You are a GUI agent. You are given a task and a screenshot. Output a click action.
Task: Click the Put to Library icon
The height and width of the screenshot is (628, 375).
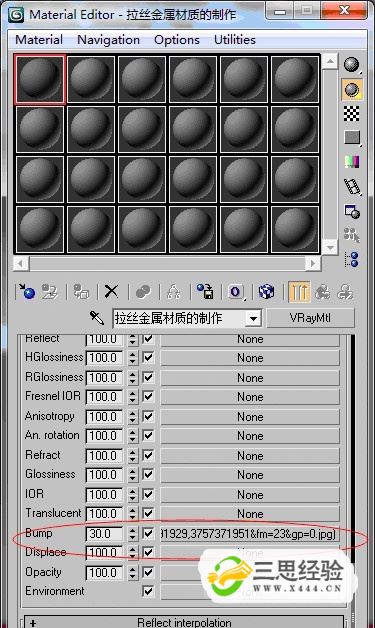tap(206, 292)
